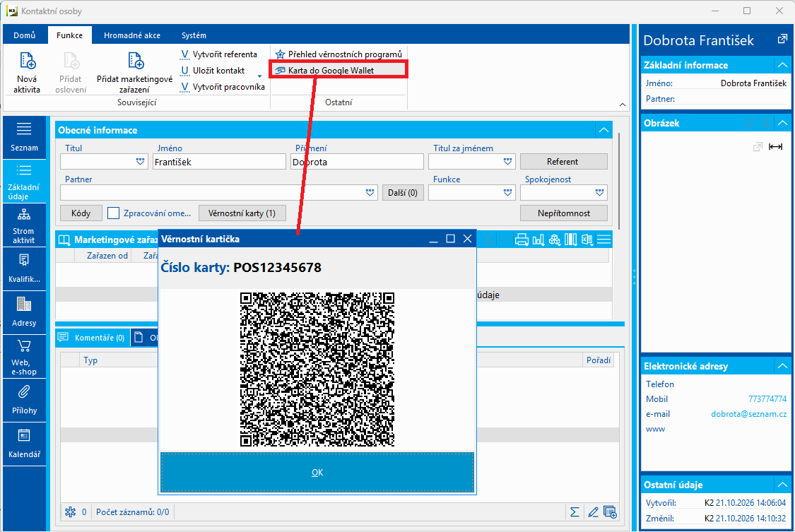
Task: Click the Kódy button
Action: click(81, 213)
